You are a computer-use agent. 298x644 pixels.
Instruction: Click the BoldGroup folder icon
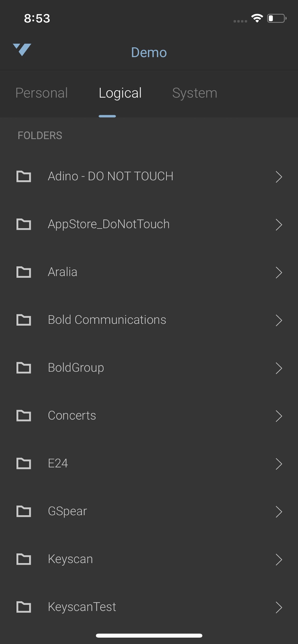pos(24,368)
